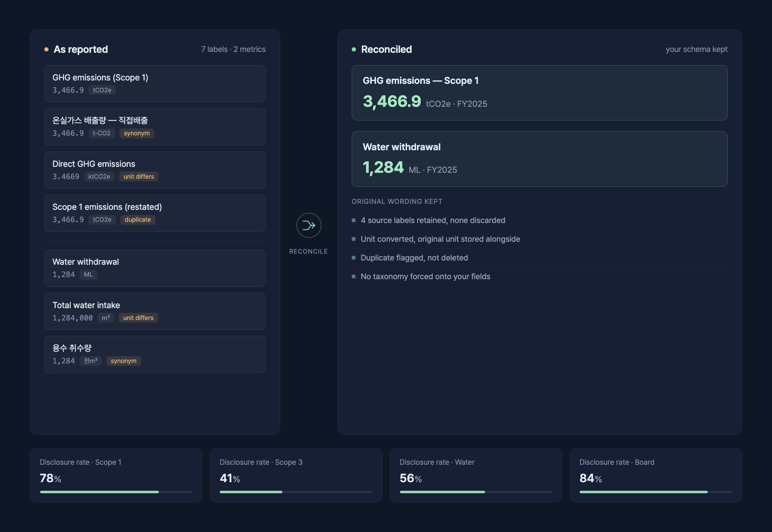
Task: Open the reconciled GHG emissions — Scope 1 card
Action: 540,93
